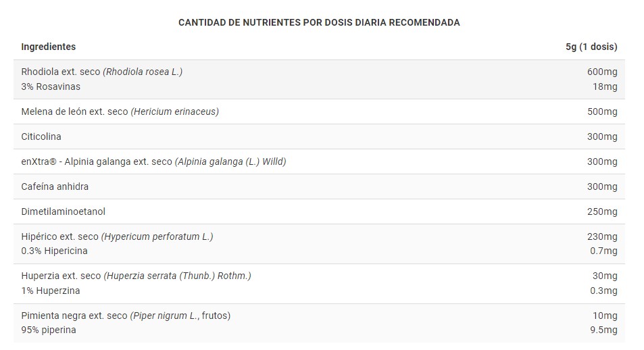Image resolution: width=644 pixels, height=350 pixels.
Task: Select the 0.3% Hipericina line
Action: 54,251
